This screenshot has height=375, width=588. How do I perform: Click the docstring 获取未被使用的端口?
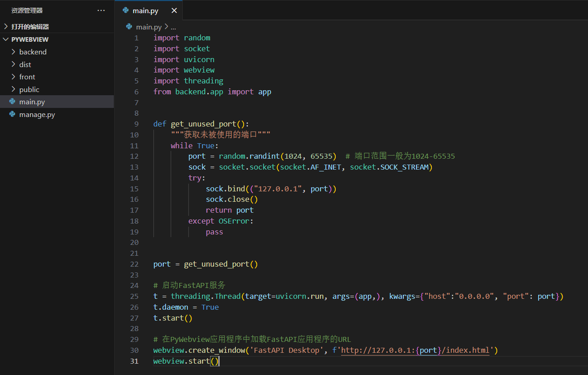(220, 135)
